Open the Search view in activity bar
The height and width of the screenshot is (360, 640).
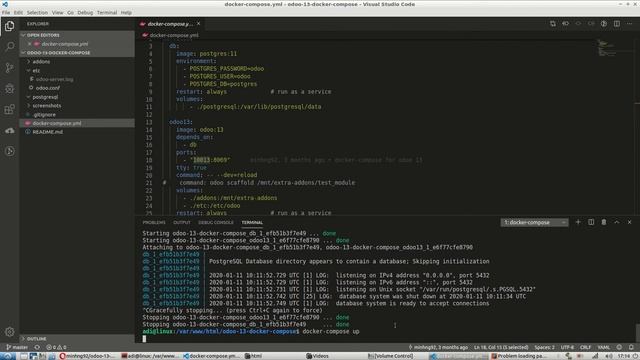click(x=9, y=47)
